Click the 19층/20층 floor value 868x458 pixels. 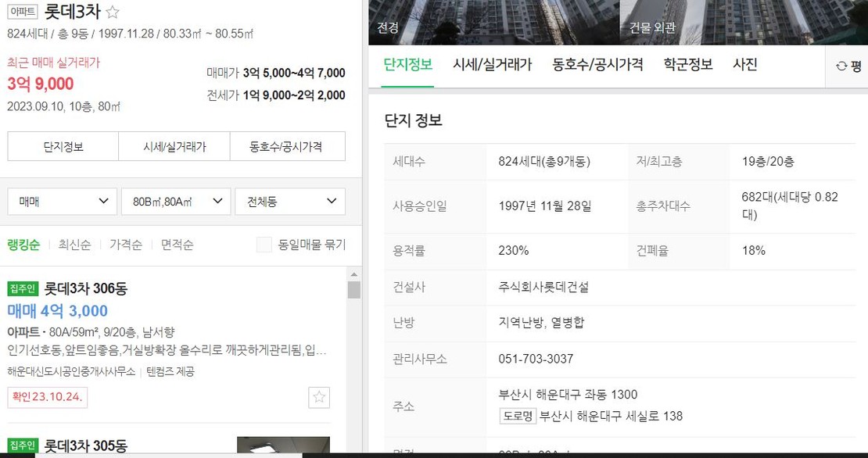[x=768, y=162]
